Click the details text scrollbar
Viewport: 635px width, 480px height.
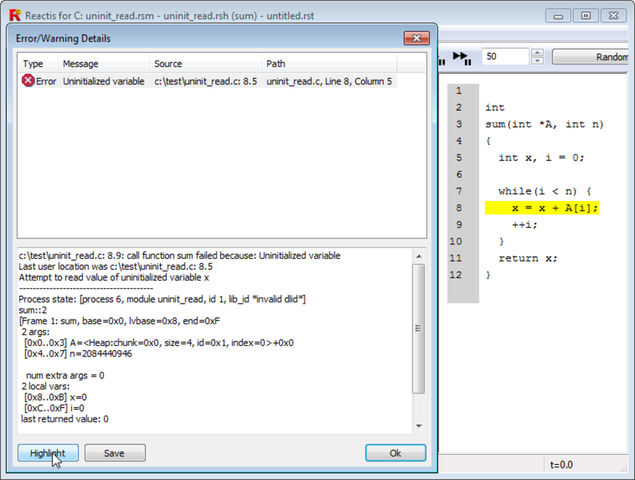tap(419, 340)
